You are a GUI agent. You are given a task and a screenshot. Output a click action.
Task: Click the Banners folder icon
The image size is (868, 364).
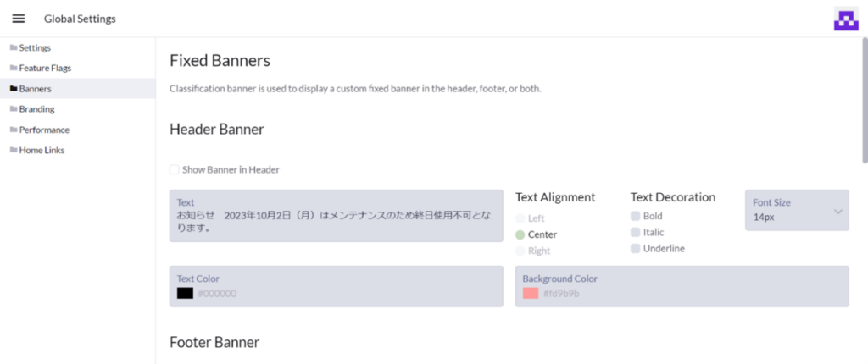tap(14, 88)
